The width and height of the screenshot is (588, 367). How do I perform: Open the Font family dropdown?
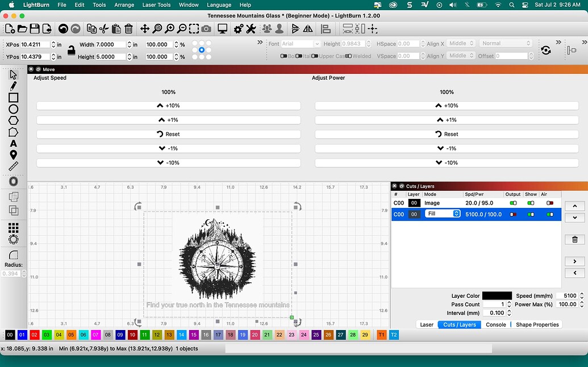[299, 43]
